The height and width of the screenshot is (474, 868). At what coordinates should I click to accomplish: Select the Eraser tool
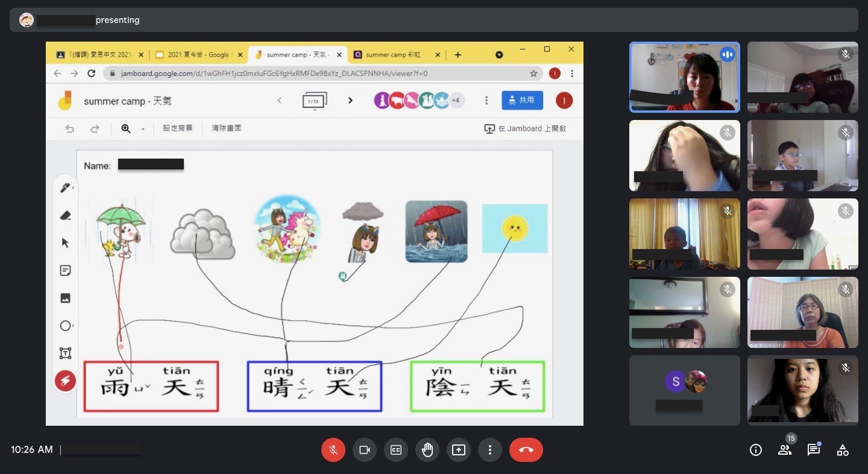coord(66,215)
